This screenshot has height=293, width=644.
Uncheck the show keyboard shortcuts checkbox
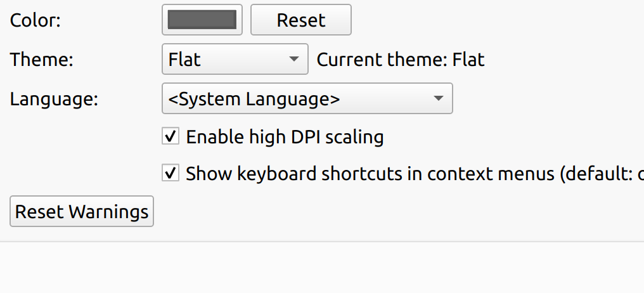(170, 173)
